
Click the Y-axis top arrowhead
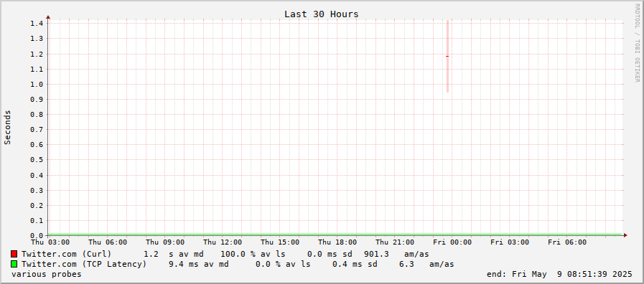tap(48, 16)
